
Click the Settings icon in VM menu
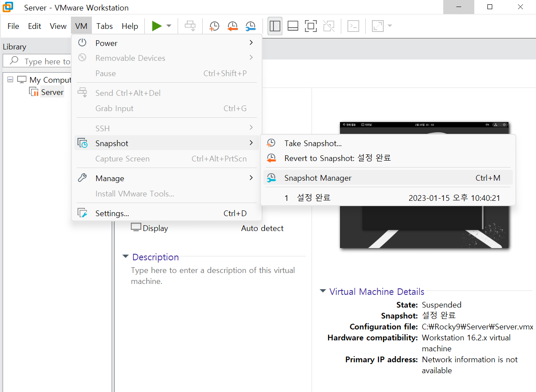click(x=82, y=213)
